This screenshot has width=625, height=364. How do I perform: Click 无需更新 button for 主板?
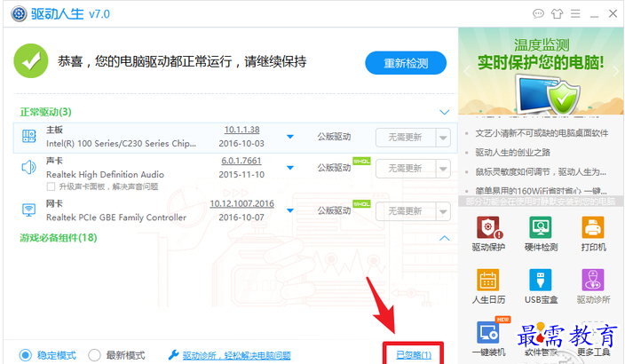coord(406,138)
